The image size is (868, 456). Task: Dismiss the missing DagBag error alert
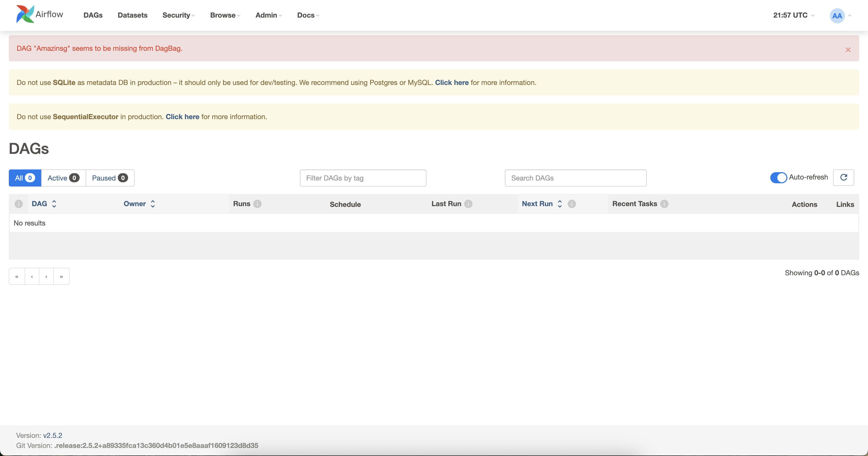point(848,50)
